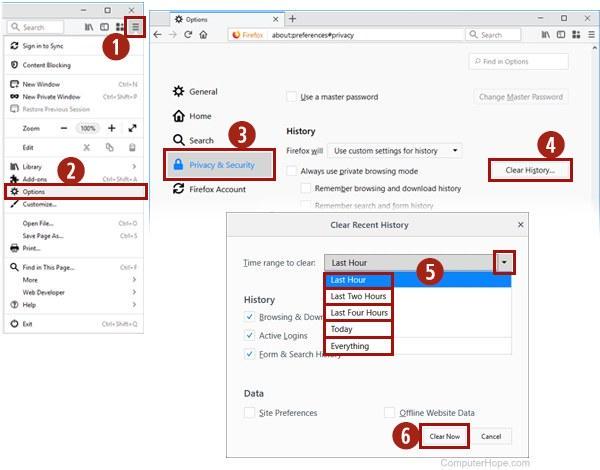
Task: Select Add-ons menu item
Action: pos(73,179)
